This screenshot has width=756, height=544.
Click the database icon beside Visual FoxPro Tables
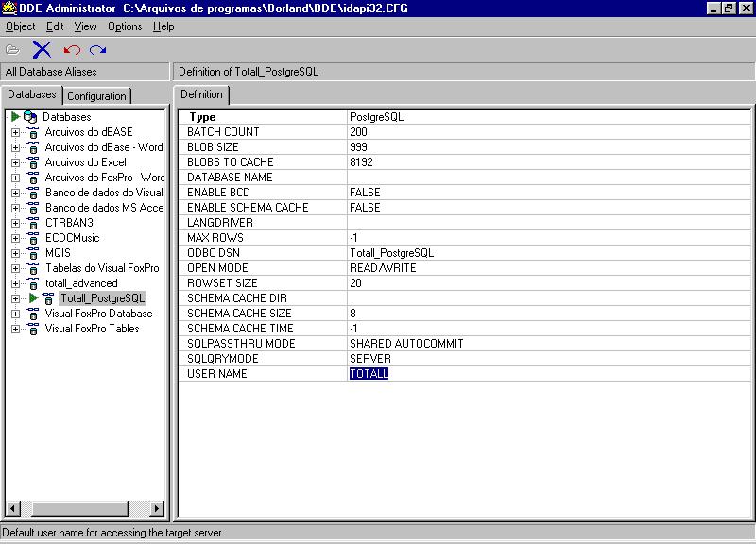pos(33,329)
